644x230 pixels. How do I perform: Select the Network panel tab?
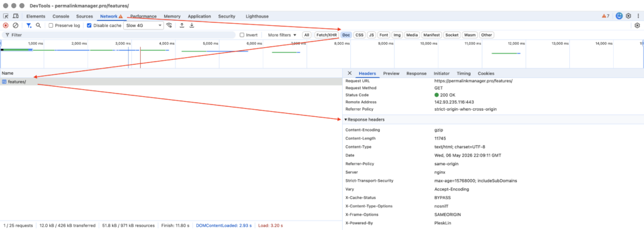tap(111, 16)
